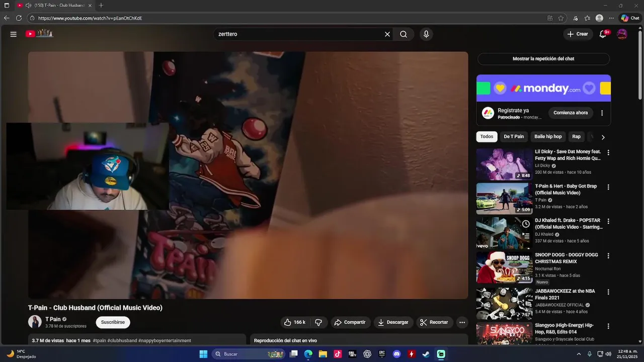The image size is (644, 362).
Task: Open the tab actions menu icon
Action: click(x=7, y=5)
